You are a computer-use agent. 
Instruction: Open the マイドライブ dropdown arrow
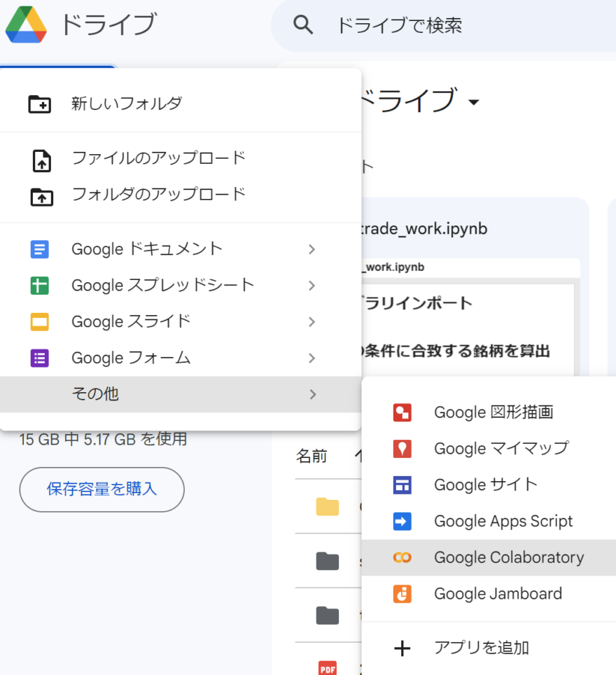coord(474,102)
